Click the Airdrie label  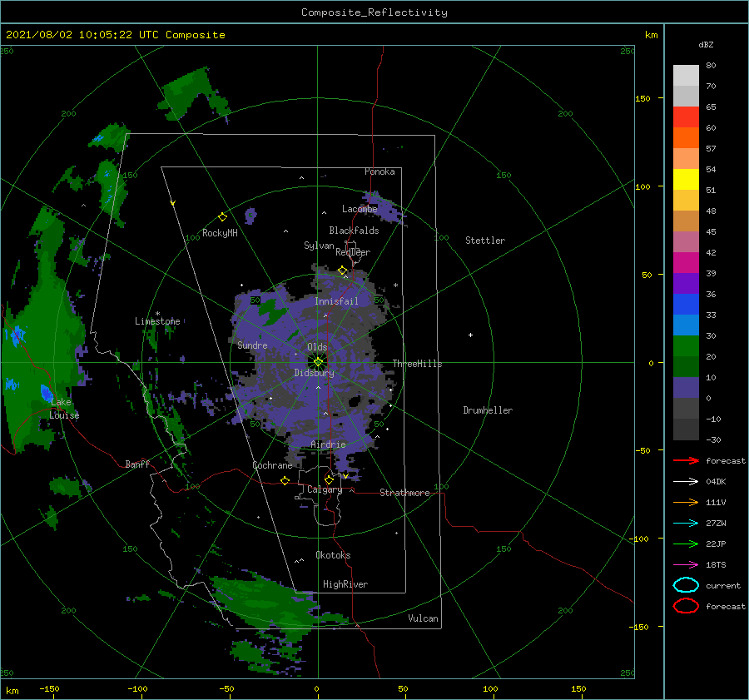pos(328,444)
